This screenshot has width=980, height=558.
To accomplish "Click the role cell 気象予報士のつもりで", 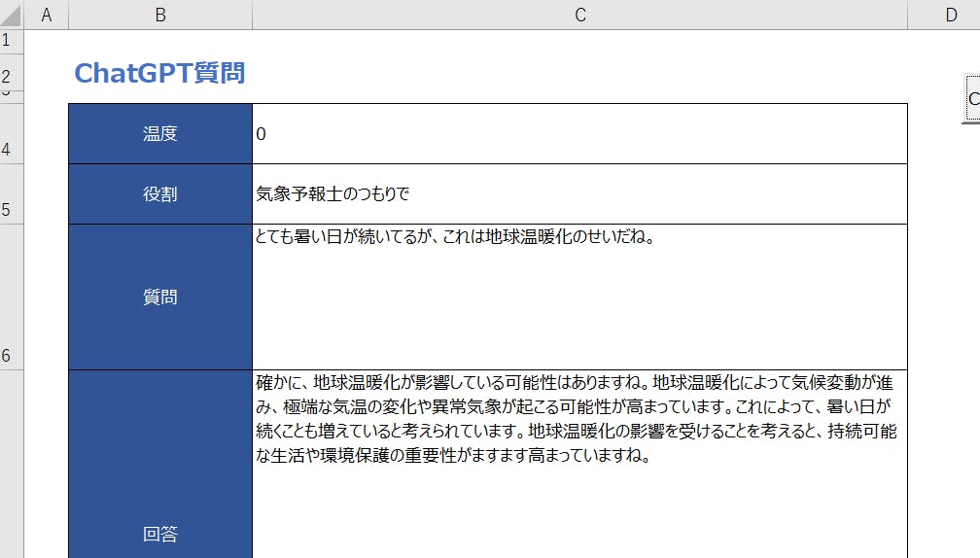I will [x=579, y=194].
